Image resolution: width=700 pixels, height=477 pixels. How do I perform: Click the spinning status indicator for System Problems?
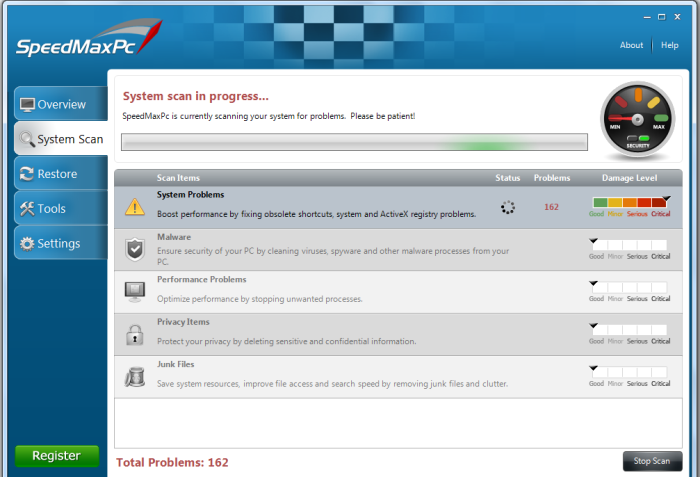pyautogui.click(x=508, y=207)
